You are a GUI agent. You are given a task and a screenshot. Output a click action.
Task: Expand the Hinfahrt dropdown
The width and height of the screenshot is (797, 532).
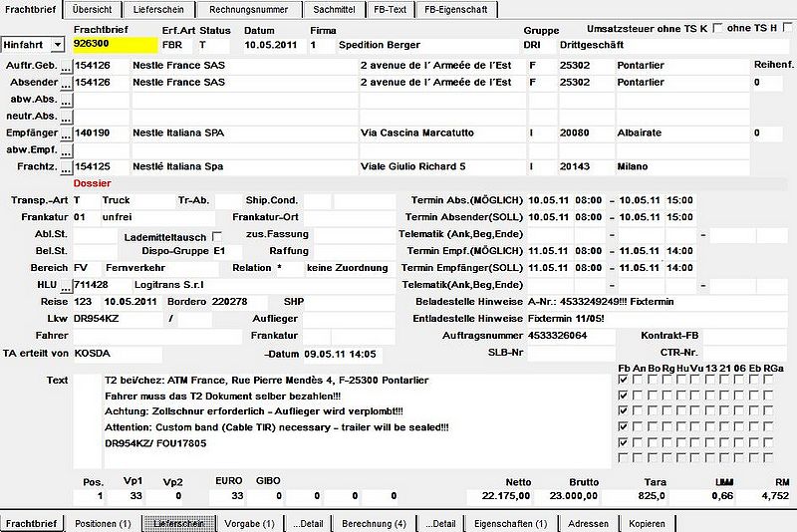point(58,45)
